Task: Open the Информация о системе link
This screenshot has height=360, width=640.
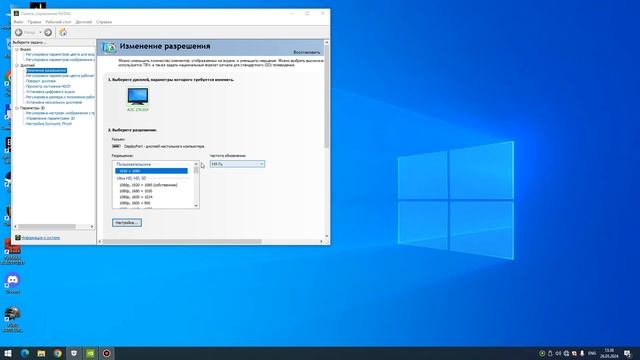Action: [41, 238]
